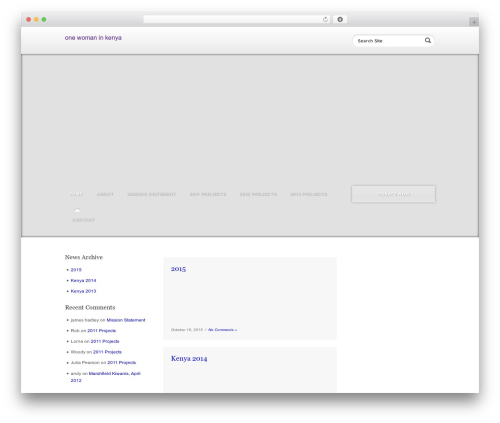The image size is (500, 423).
Task: Open Marshfield Kiwanis comment link by andy
Action: (x=115, y=373)
